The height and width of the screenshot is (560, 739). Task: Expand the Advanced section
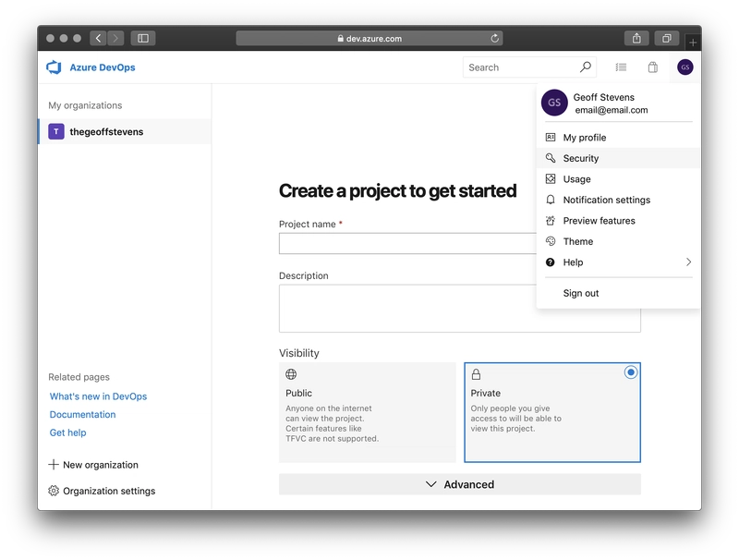tap(459, 484)
